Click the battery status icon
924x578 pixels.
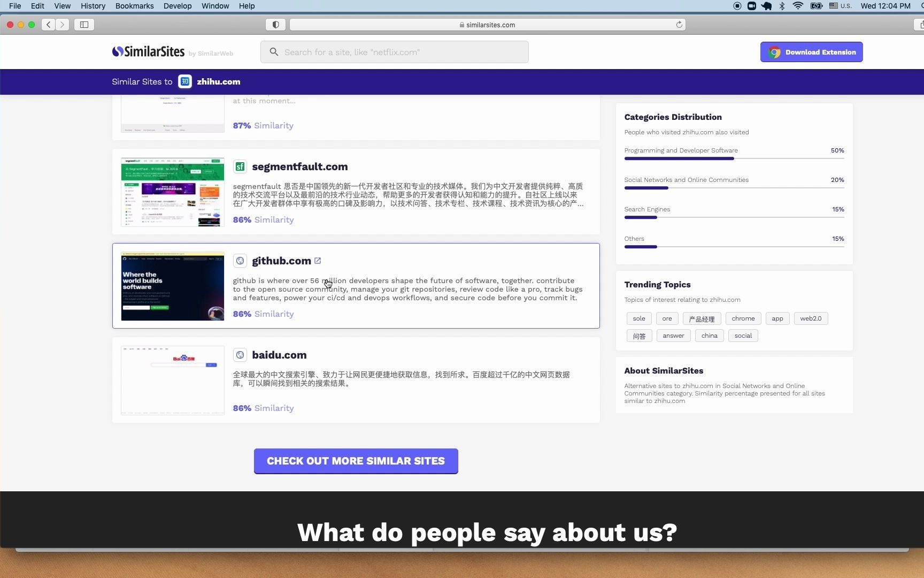[817, 6]
